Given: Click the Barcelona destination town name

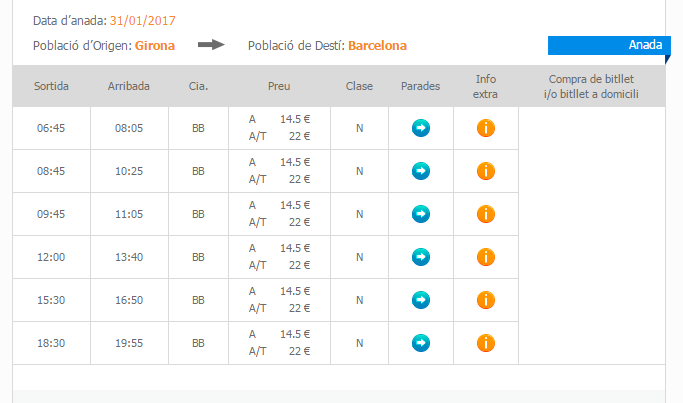Looking at the screenshot, I should coord(377,45).
